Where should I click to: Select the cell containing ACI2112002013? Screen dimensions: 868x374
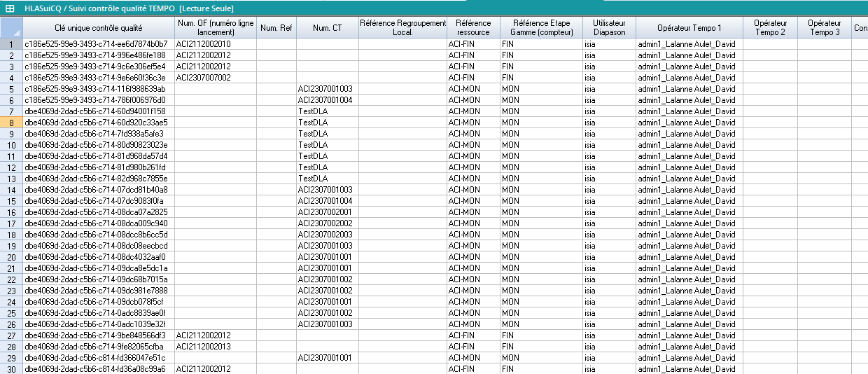pyautogui.click(x=204, y=347)
